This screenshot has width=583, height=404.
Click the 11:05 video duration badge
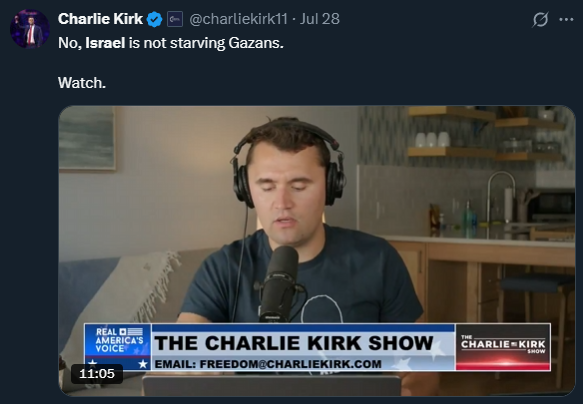click(x=97, y=374)
